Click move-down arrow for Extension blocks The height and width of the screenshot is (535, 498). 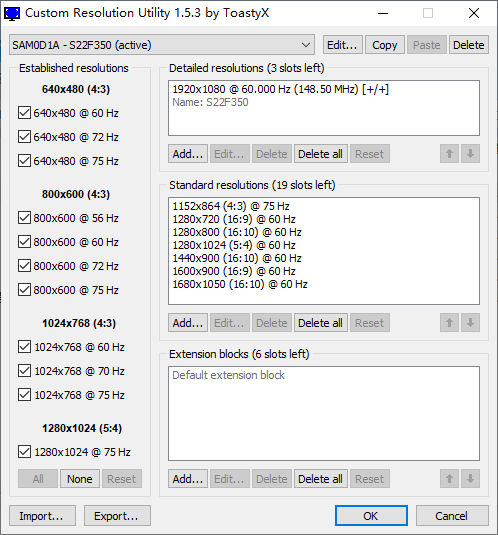pos(470,479)
